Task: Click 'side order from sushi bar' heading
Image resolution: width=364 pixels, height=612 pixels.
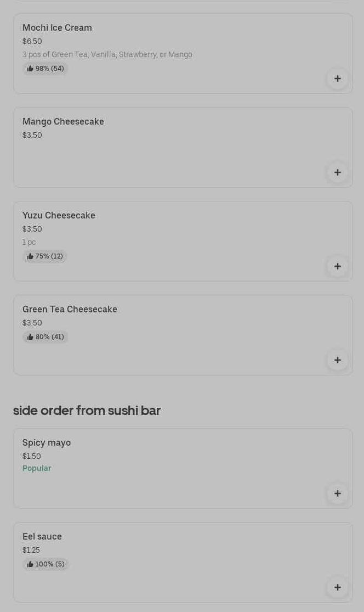Action: 87,411
